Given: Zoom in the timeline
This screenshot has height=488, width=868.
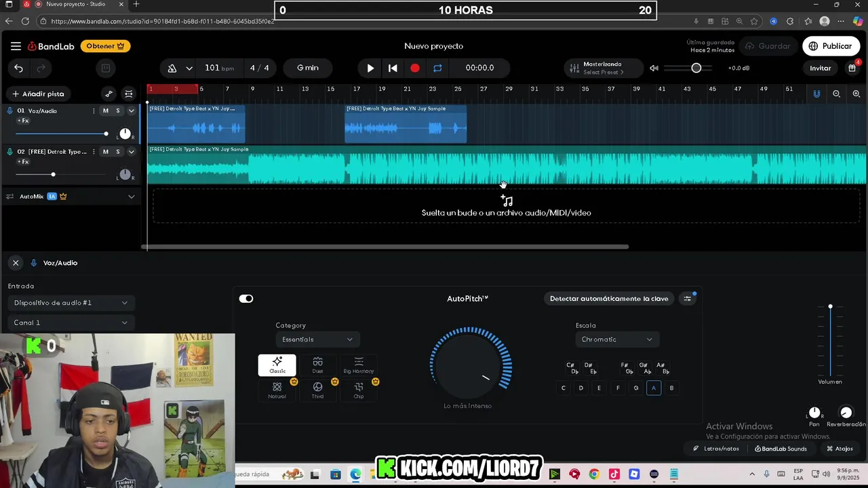Looking at the screenshot, I should tap(856, 94).
